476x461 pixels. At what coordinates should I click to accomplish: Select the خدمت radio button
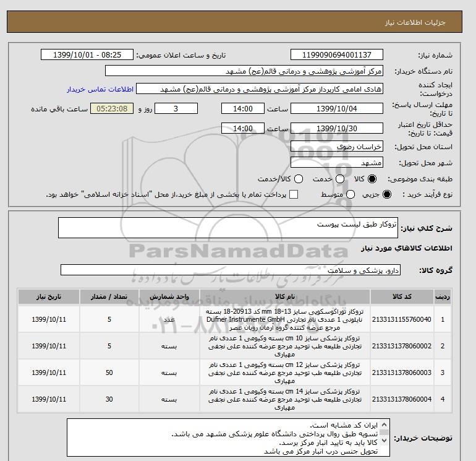coord(340,179)
